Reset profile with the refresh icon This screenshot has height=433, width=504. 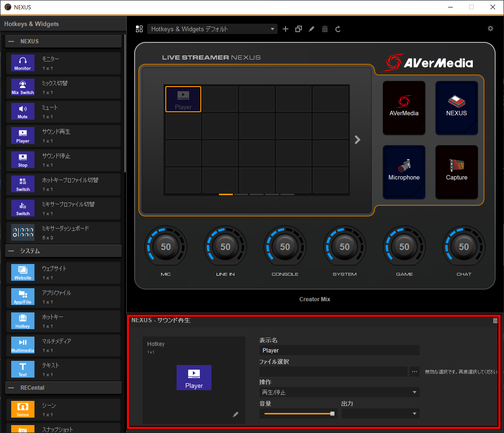point(338,29)
